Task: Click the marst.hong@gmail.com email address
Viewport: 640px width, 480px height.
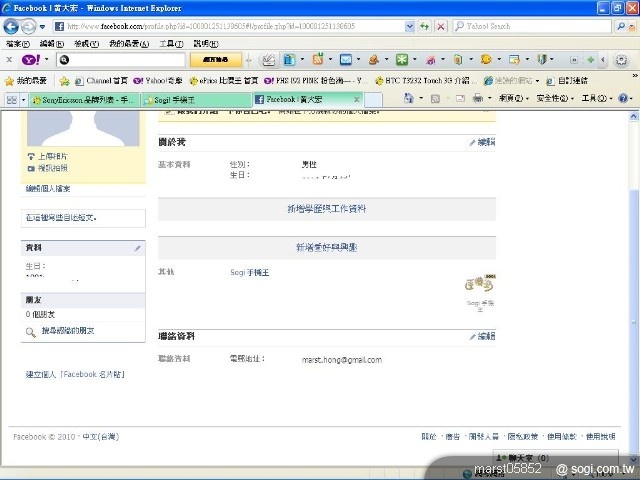Action: pyautogui.click(x=342, y=360)
